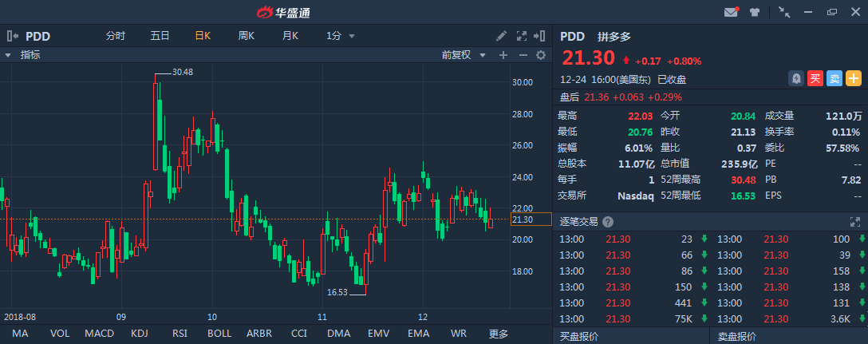Click the 21.30 price tag on axis
This screenshot has width=868, height=344.
click(x=531, y=219)
